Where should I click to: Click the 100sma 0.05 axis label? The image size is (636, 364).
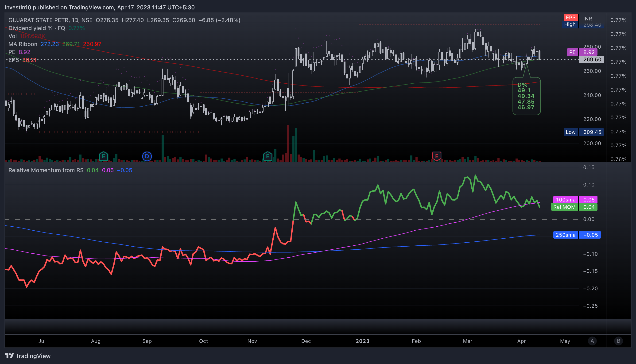pos(575,200)
